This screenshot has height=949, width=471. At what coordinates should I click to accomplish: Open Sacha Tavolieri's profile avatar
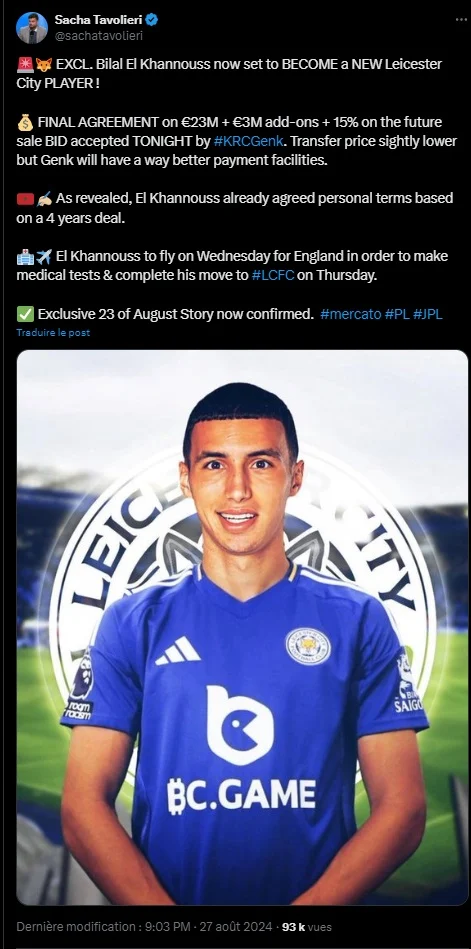[32, 27]
